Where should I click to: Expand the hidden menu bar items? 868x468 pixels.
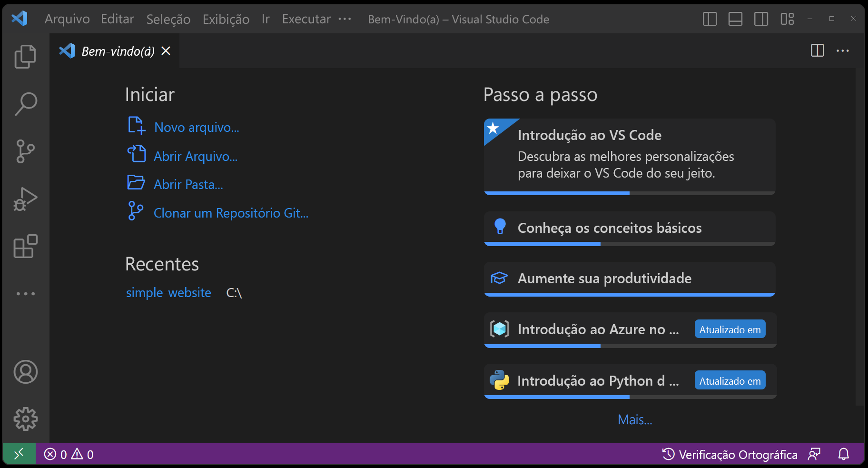(345, 19)
